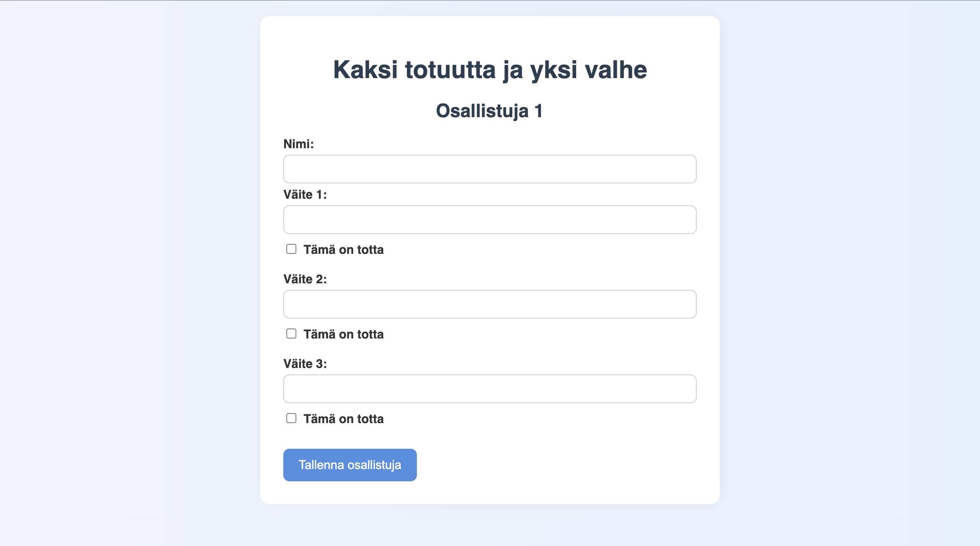Tick the Tämä on totta checkbox for Väite 2
980x546 pixels.
click(291, 333)
